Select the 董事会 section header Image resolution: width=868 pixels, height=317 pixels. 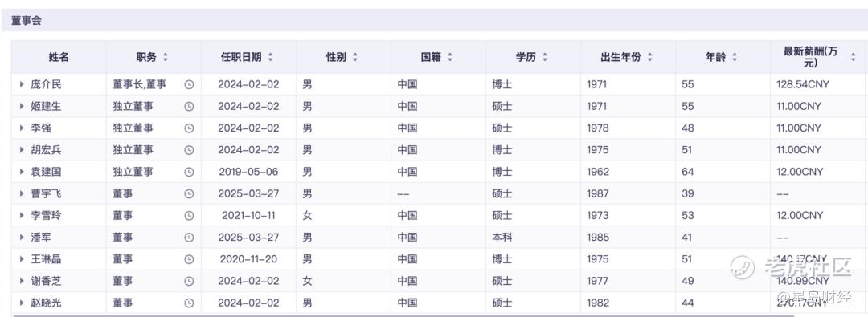click(26, 21)
